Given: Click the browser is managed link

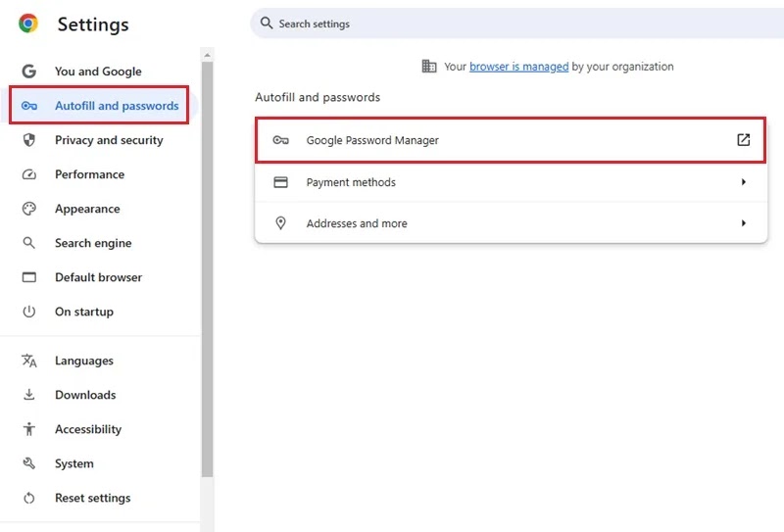Looking at the screenshot, I should click(x=518, y=67).
